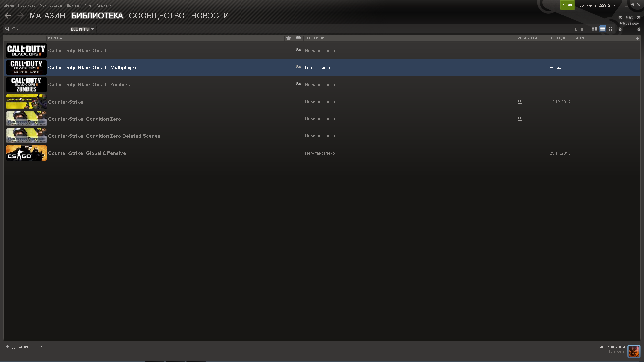This screenshot has width=644, height=362.
Task: Switch to list view layout
Action: coord(603,29)
